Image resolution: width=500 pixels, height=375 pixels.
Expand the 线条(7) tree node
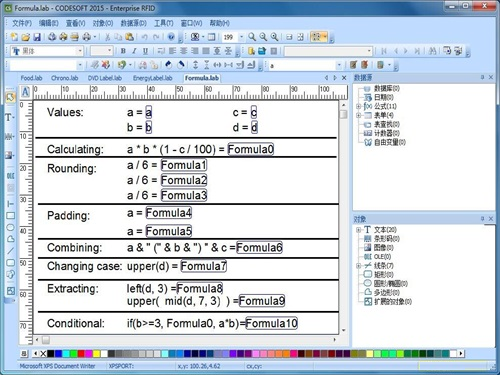click(358, 266)
